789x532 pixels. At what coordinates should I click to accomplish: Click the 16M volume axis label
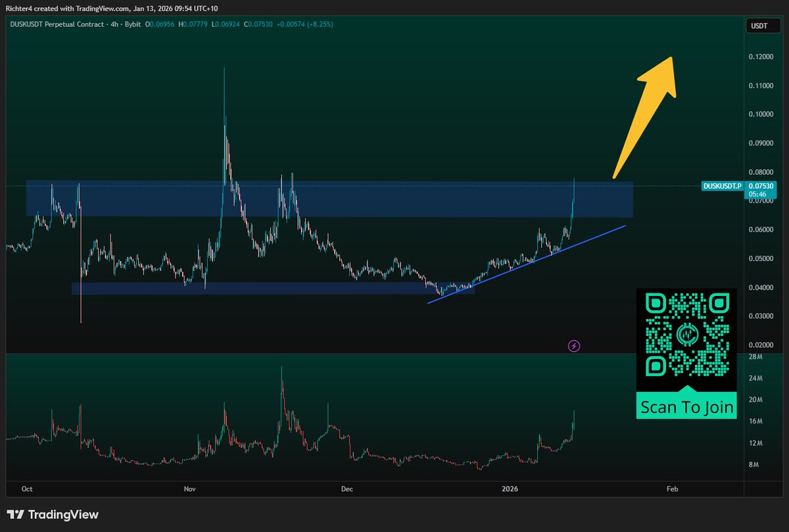755,422
